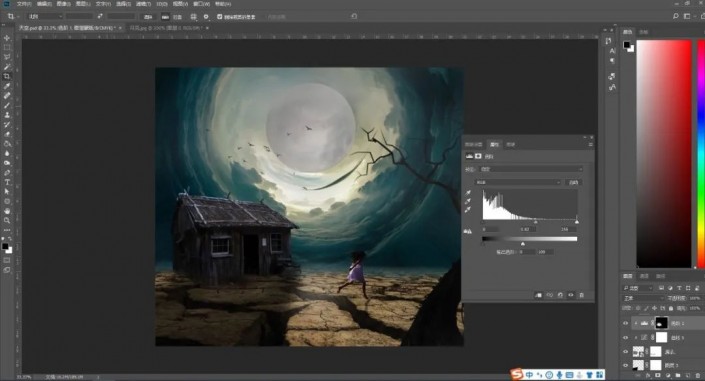
Task: Select the Zoom tool
Action: (7, 220)
